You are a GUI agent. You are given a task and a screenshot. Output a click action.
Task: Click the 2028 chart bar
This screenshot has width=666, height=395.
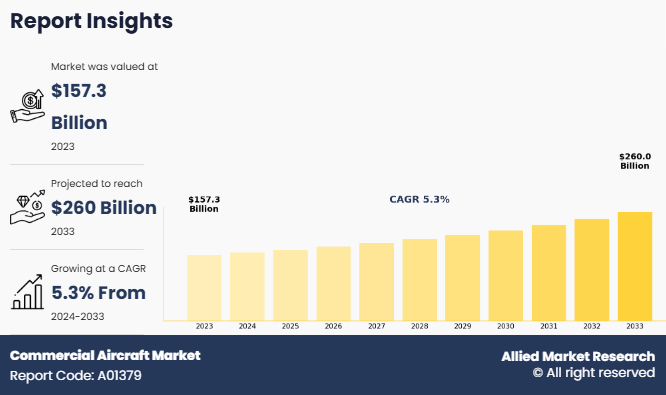coord(420,279)
